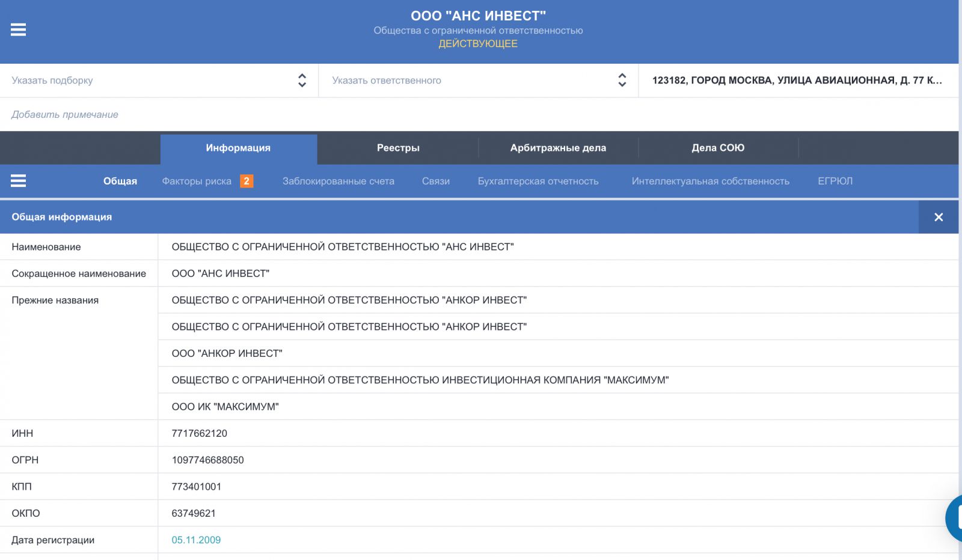Close the Общая информация panel

pos(939,217)
